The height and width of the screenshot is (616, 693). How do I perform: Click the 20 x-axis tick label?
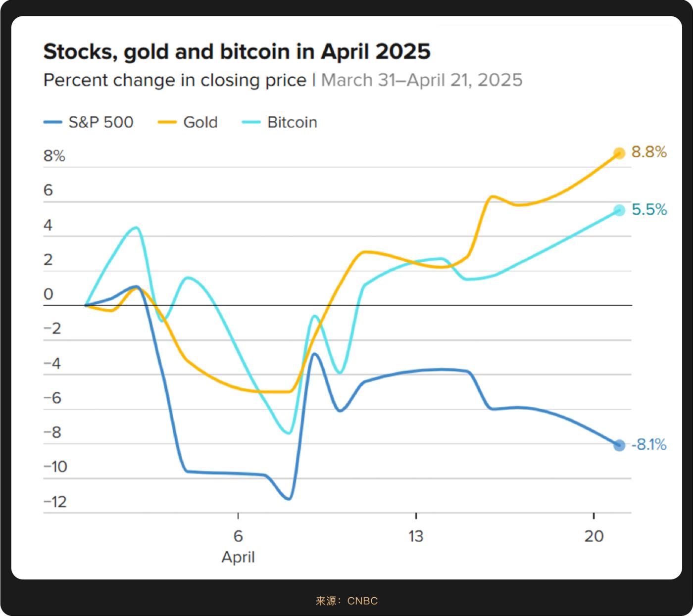point(594,536)
